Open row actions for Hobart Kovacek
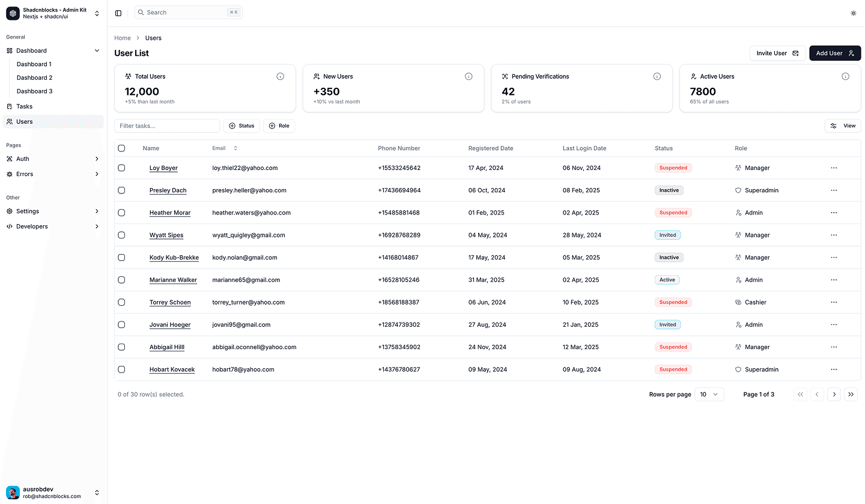 coord(834,369)
